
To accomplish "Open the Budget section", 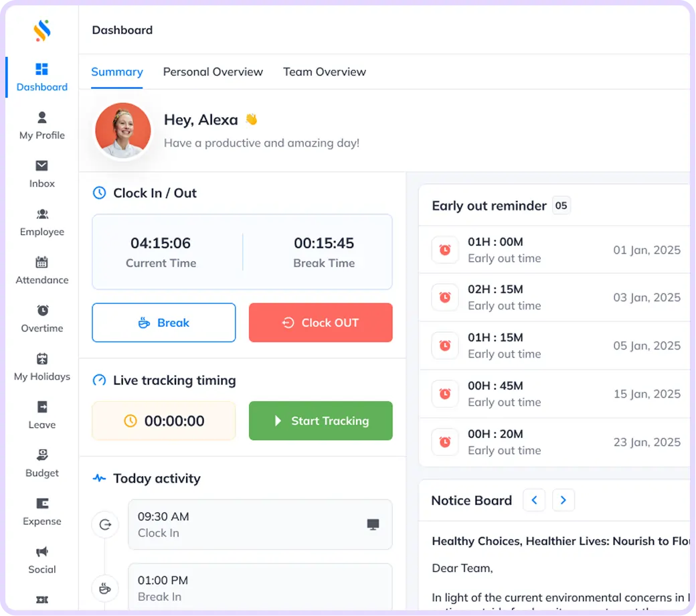I will click(x=41, y=464).
